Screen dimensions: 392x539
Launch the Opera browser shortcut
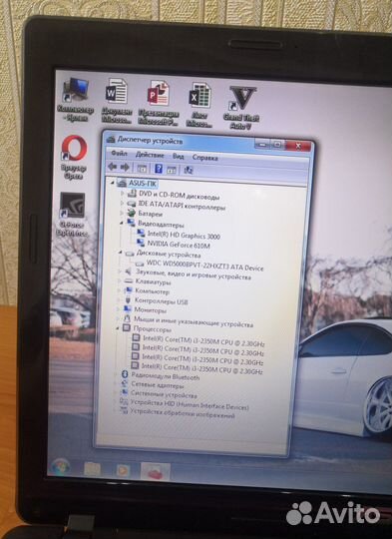(74, 157)
